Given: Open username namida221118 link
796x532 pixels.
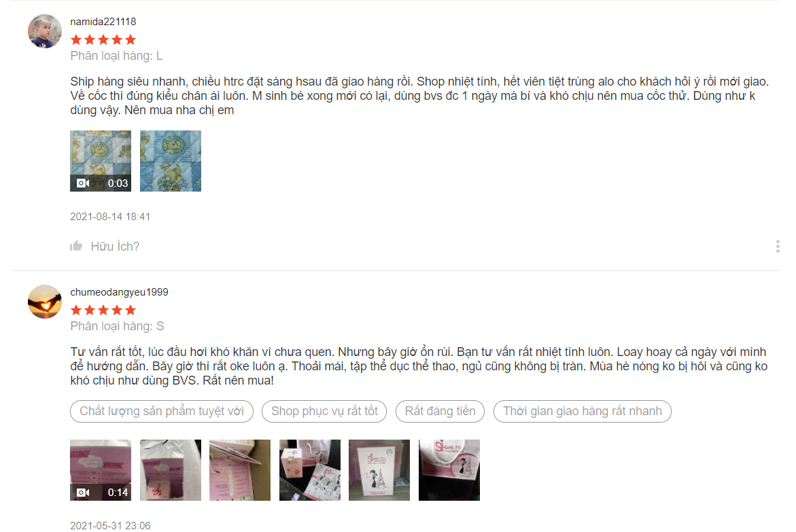Looking at the screenshot, I should click(x=103, y=22).
